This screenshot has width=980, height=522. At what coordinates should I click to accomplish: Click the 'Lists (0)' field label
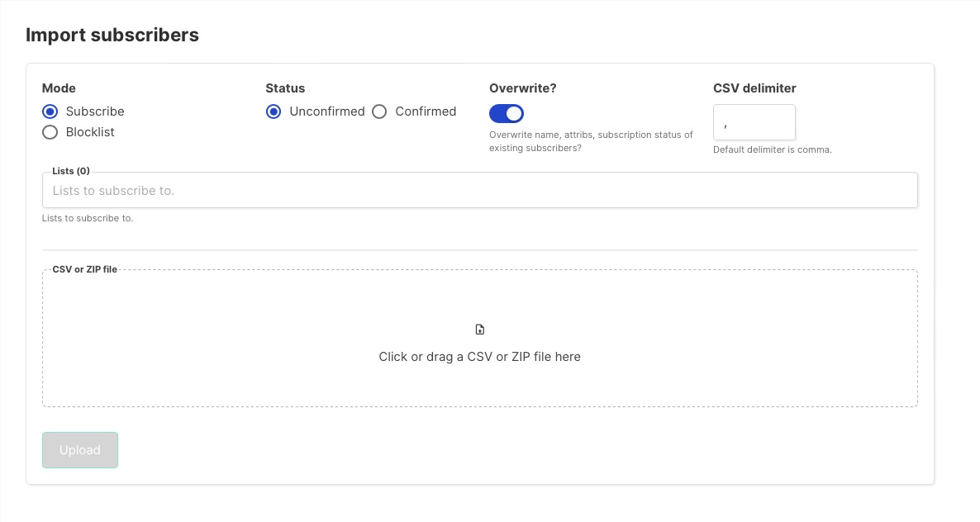pyautogui.click(x=71, y=171)
